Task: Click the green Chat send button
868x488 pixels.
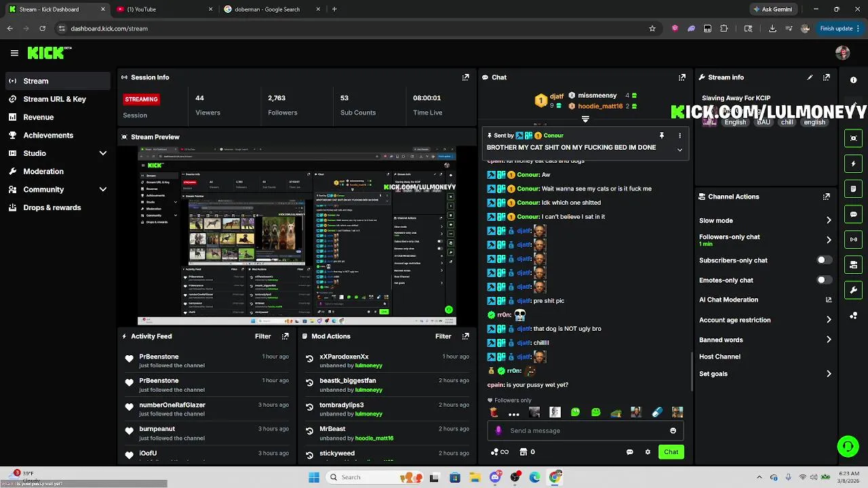Action: click(671, 452)
